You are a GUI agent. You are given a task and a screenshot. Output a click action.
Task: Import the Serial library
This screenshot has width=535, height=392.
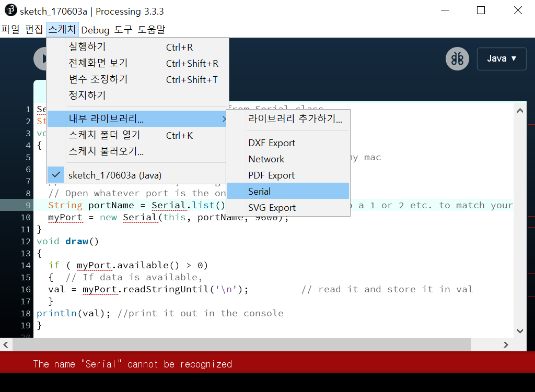coord(288,191)
